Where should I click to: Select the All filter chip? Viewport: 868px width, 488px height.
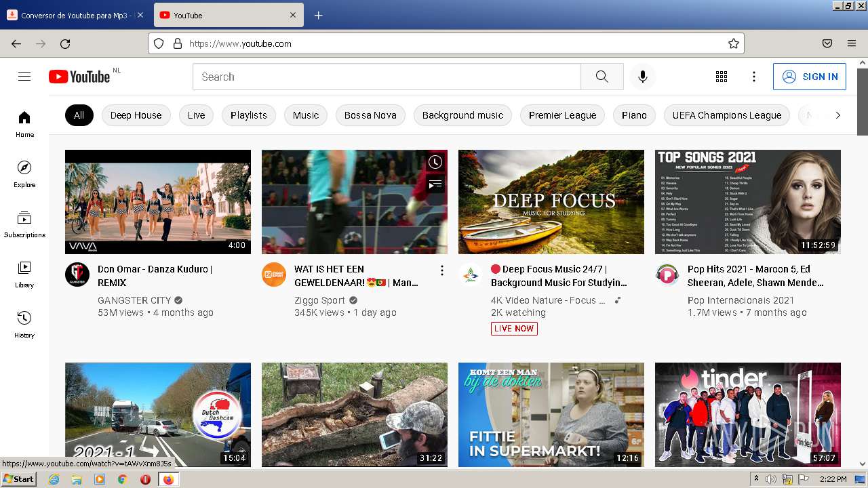(x=79, y=115)
